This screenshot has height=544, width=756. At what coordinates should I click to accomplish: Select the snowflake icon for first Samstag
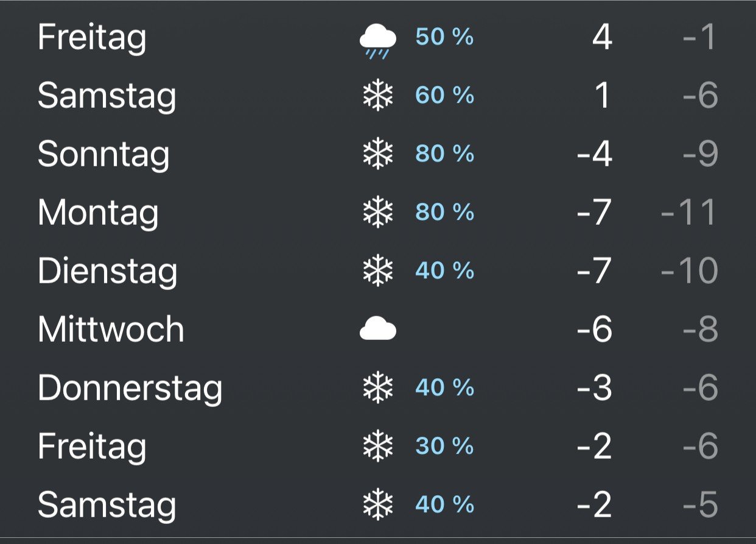(378, 96)
